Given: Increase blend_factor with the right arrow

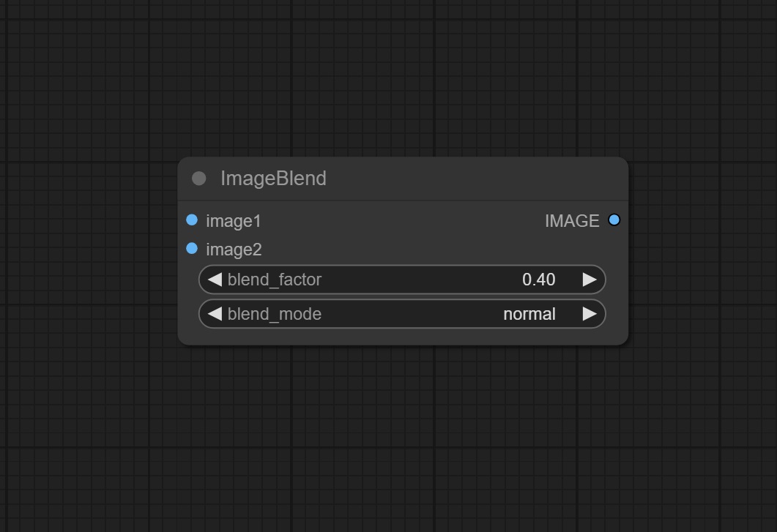Looking at the screenshot, I should [x=590, y=280].
